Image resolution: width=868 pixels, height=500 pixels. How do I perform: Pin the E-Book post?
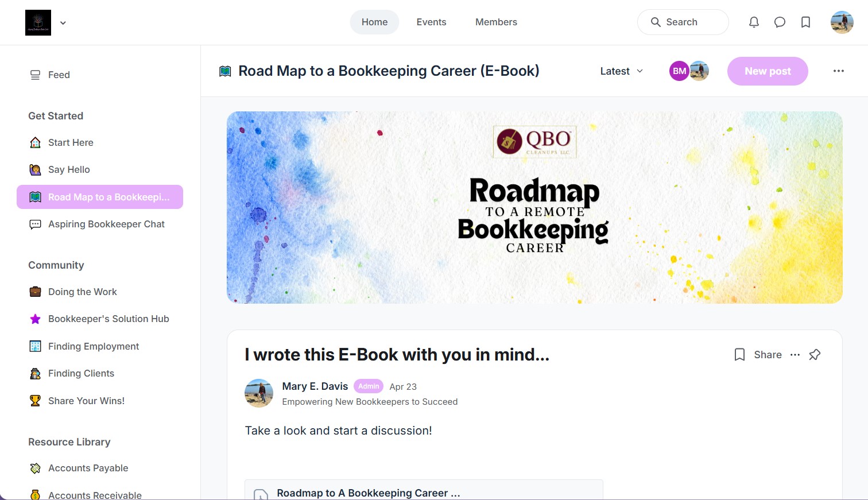pos(815,355)
